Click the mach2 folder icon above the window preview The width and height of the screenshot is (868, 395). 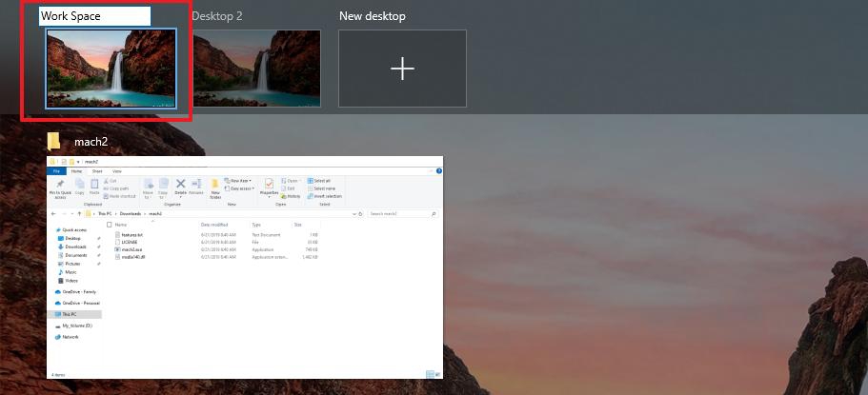tap(57, 142)
